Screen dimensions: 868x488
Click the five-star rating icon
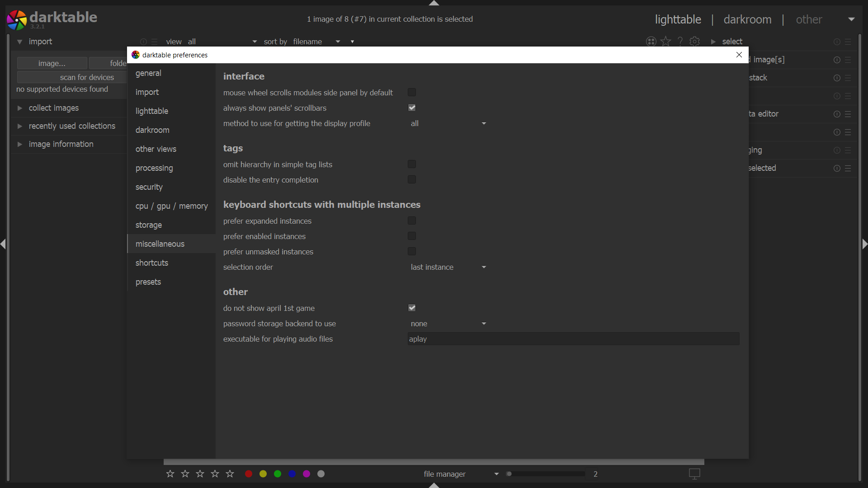[230, 474]
